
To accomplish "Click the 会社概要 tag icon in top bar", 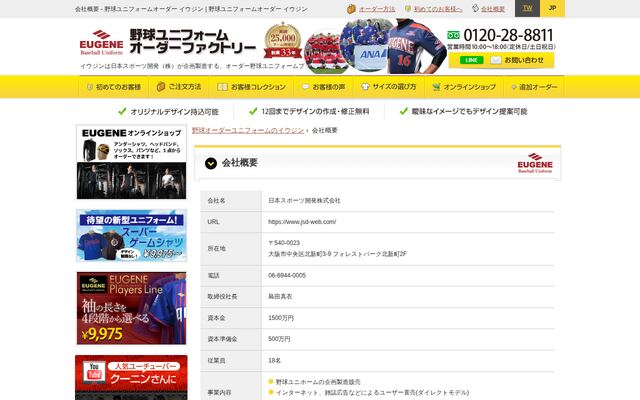I will (x=475, y=8).
